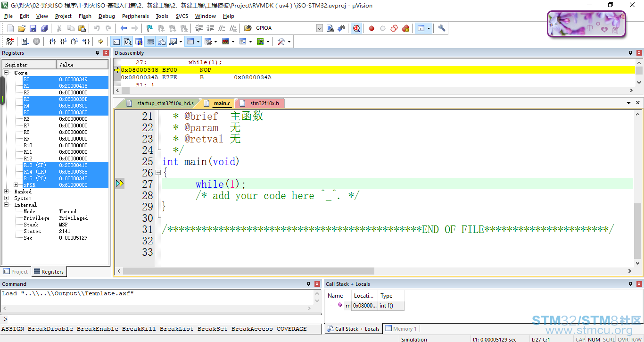The height and width of the screenshot is (342, 644).
Task: Click the Step Over icon
Action: (x=63, y=42)
